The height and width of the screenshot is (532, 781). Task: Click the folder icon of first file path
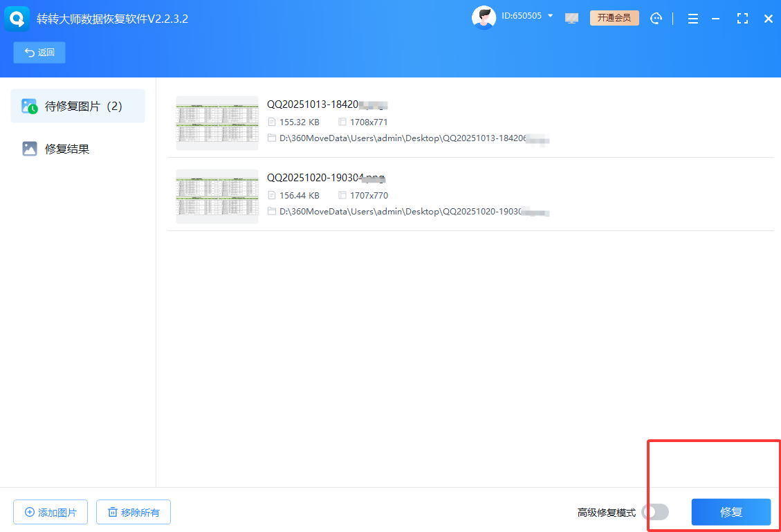(x=272, y=138)
